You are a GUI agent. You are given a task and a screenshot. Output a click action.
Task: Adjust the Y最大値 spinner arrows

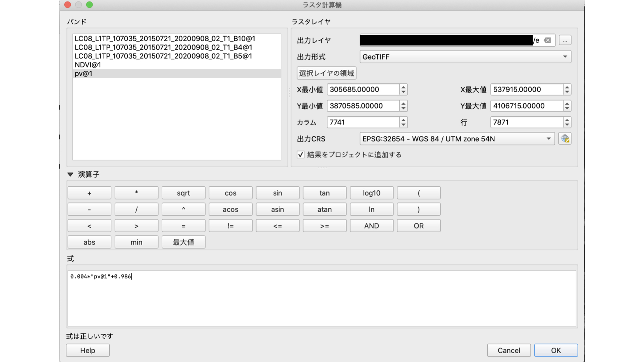tap(567, 106)
